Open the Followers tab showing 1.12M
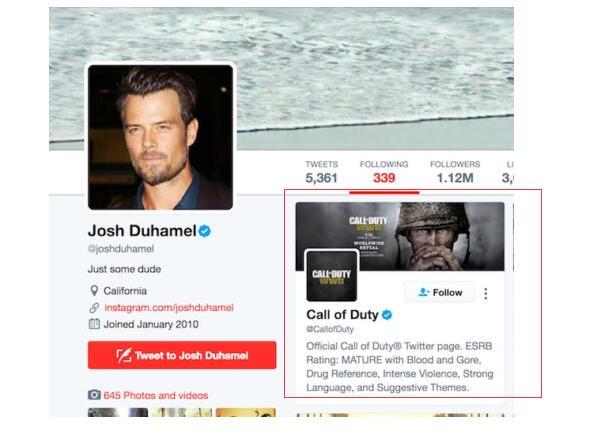 (x=455, y=172)
